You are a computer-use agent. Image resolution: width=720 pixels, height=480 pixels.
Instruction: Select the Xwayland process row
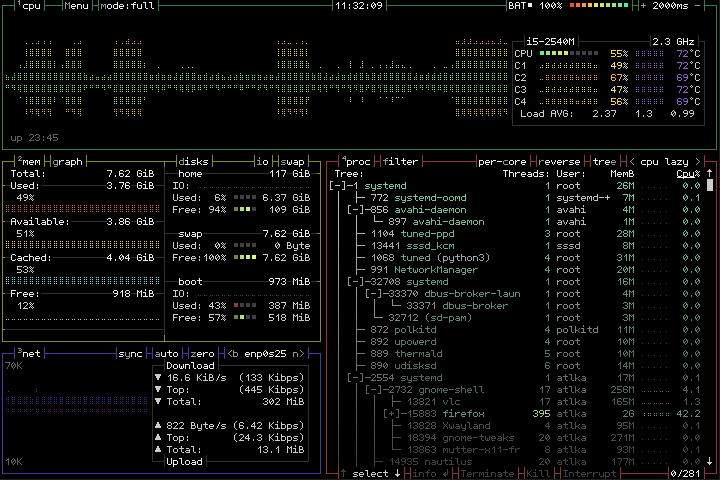515,425
